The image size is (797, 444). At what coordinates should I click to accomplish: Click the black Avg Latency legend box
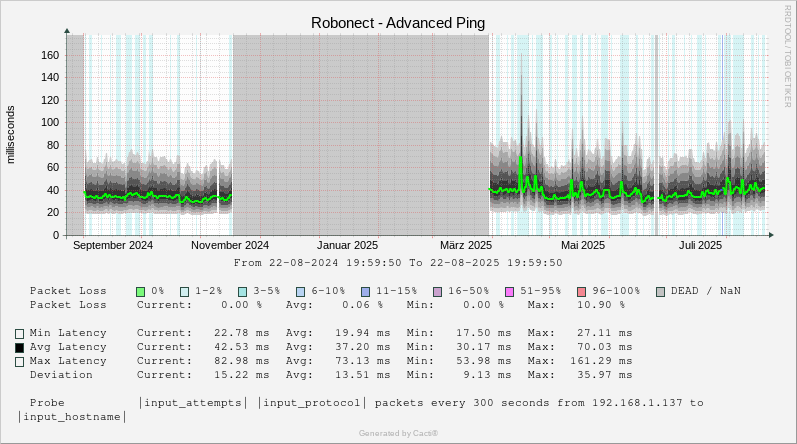coord(19,348)
